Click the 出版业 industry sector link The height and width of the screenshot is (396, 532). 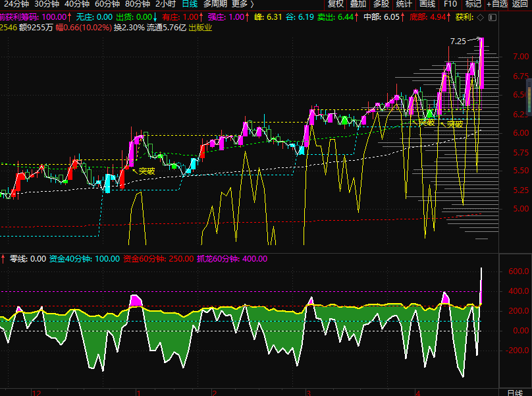click(201, 28)
